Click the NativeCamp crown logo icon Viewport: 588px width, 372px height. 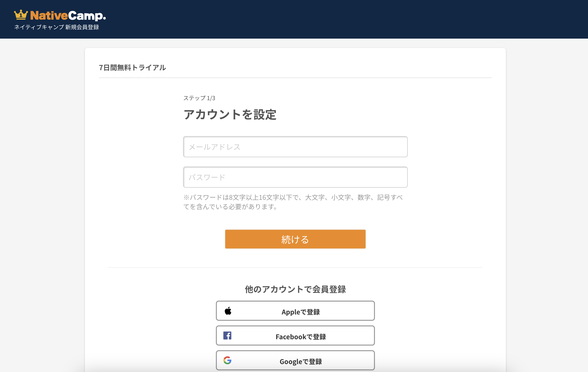coord(21,15)
